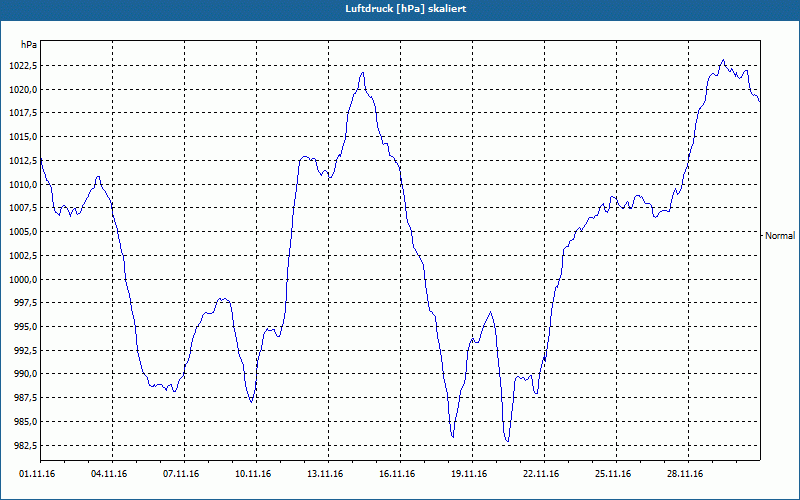Click the 'hPa' unit label
Image resolution: width=800 pixels, height=500 pixels.
pos(29,45)
